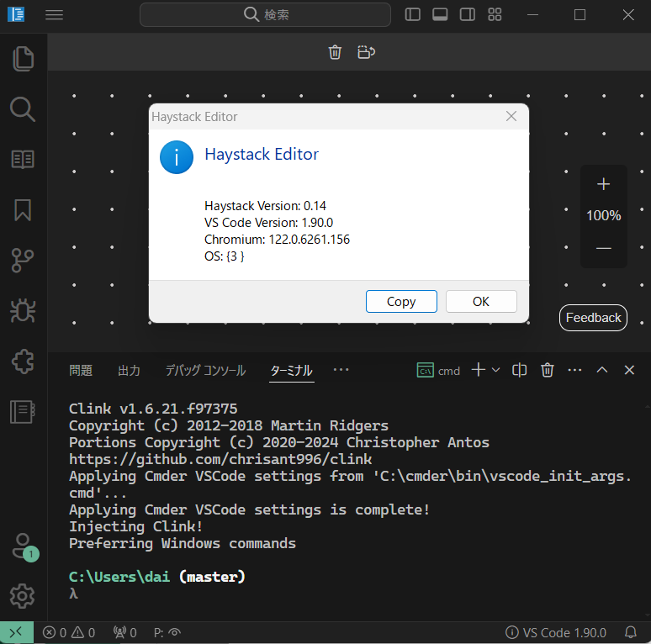Open the Extensions view
The width and height of the screenshot is (651, 644).
point(23,362)
